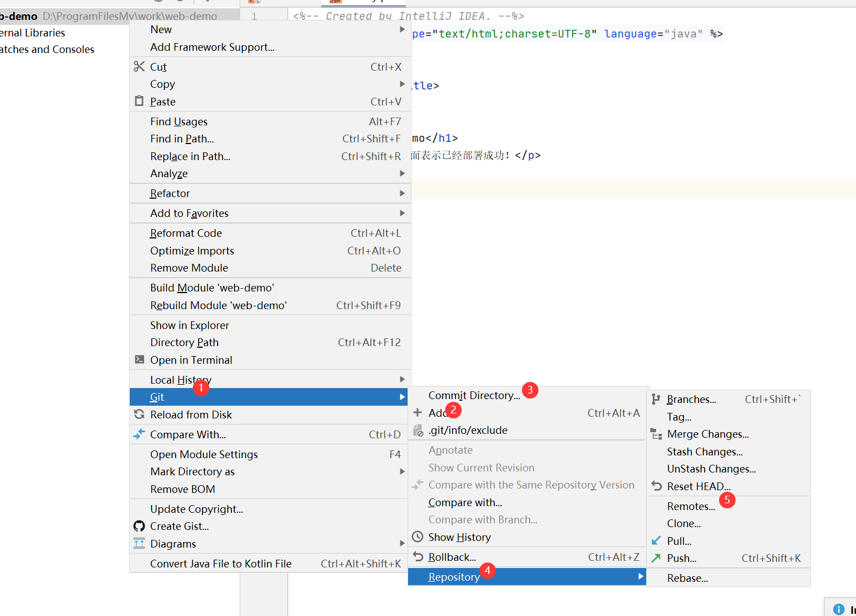856x616 pixels.
Task: Select Remove BOM
Action: click(x=269, y=489)
